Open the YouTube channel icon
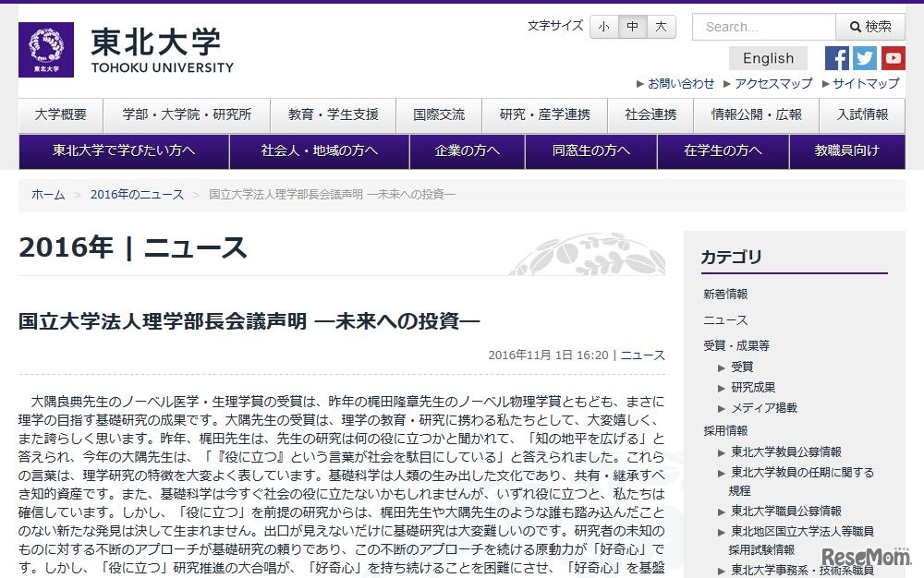924x578 pixels. pos(893,58)
